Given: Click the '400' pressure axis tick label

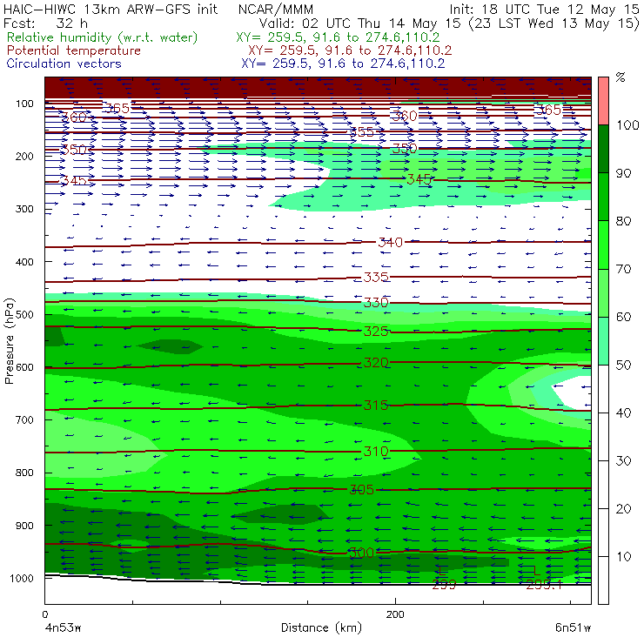Looking at the screenshot, I should [x=24, y=262].
